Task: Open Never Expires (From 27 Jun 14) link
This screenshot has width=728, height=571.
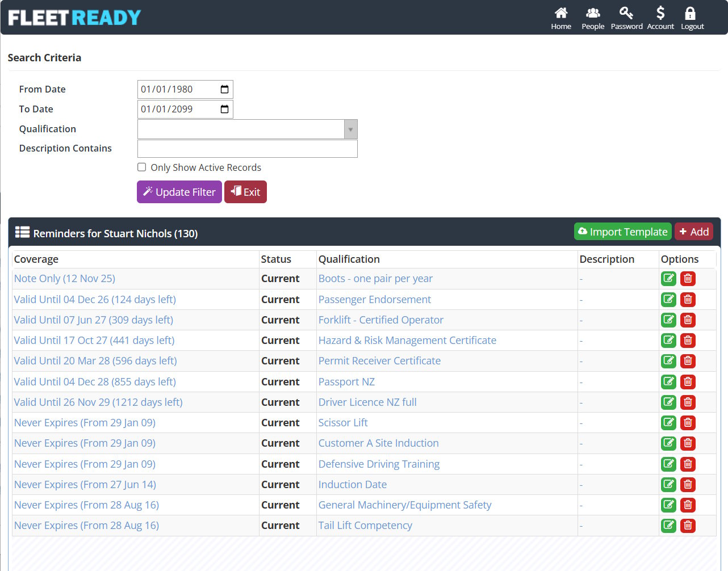Action: [85, 484]
